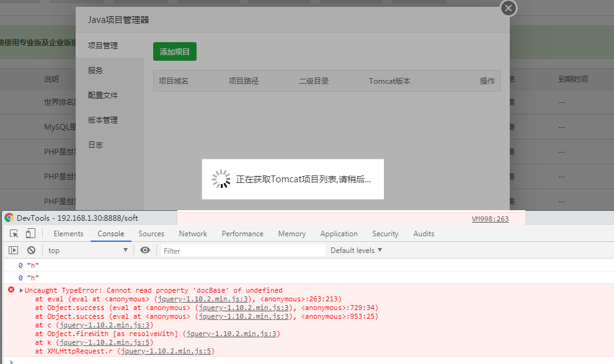Switch to the Memory tab

(291, 234)
